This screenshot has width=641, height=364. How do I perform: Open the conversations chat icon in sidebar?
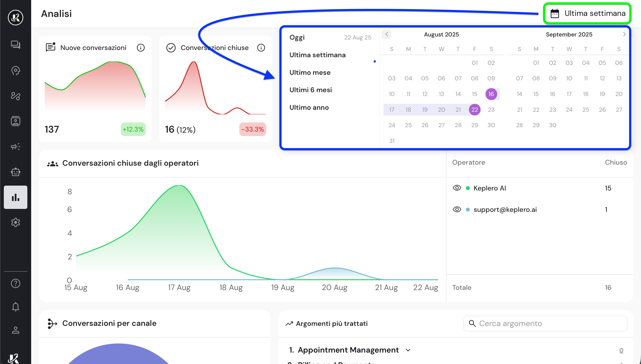coord(15,45)
